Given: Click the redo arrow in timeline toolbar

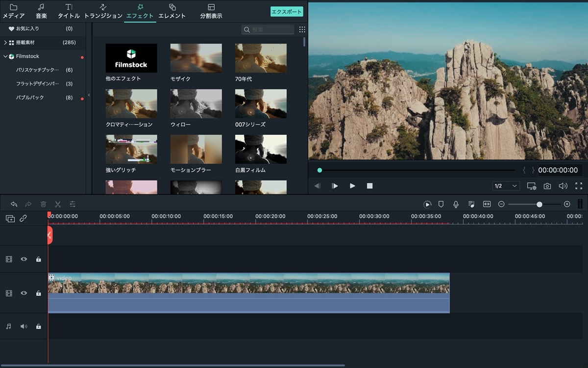Looking at the screenshot, I should [x=28, y=204].
